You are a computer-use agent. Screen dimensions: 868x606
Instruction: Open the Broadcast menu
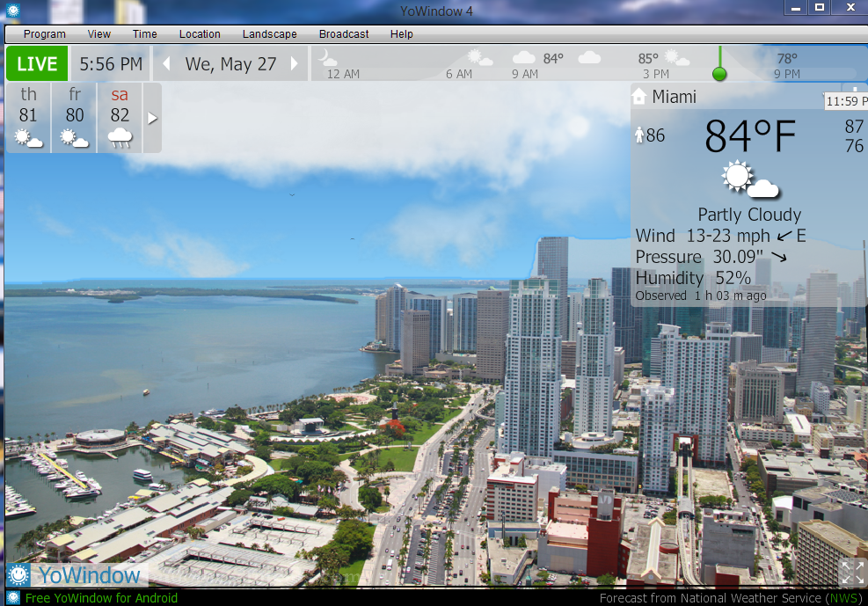(344, 34)
